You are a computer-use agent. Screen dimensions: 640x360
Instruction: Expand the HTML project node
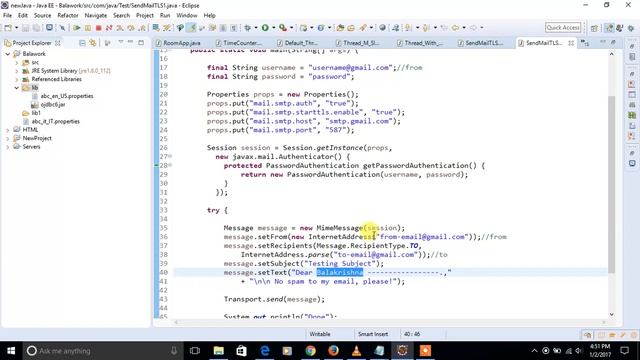tap(8, 130)
